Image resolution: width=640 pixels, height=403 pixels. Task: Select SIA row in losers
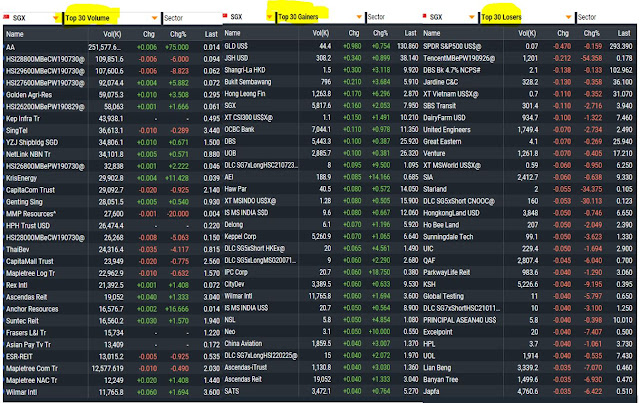[x=529, y=177]
